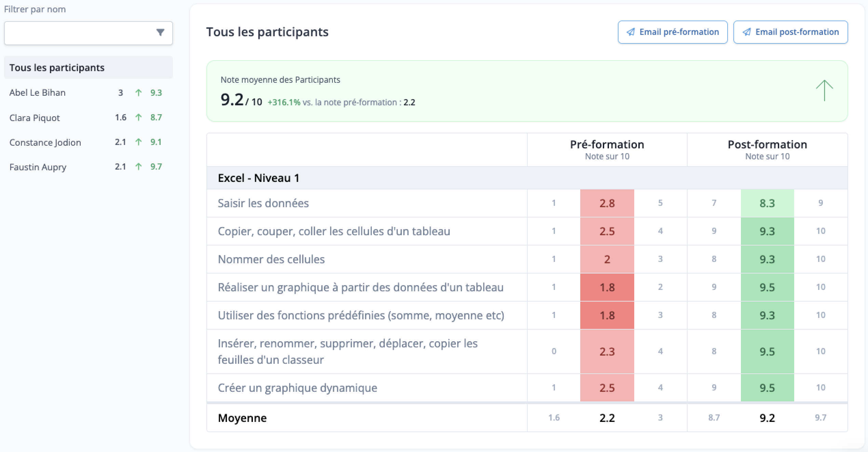
Task: Click green arrow next to Abel Le Bihan
Action: point(138,93)
